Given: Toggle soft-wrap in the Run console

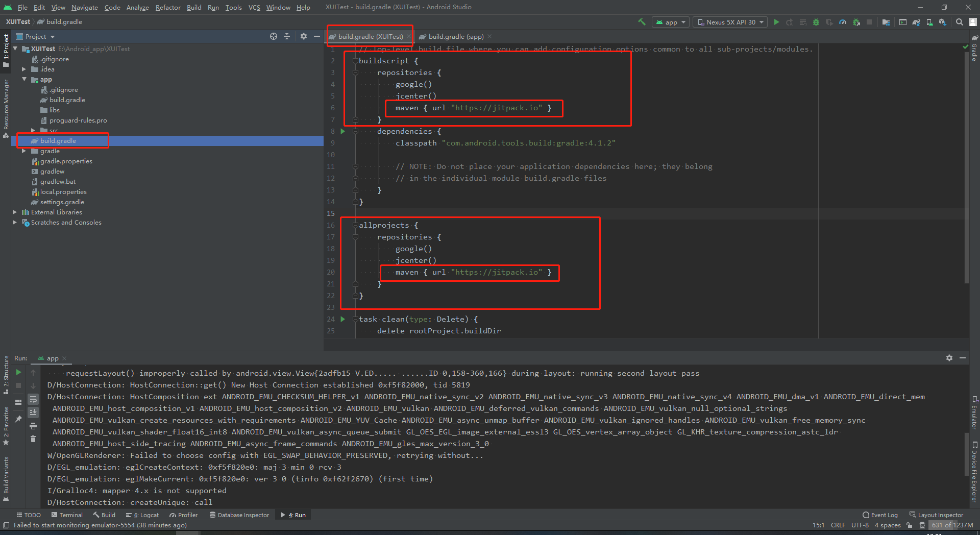Looking at the screenshot, I should coord(33,399).
